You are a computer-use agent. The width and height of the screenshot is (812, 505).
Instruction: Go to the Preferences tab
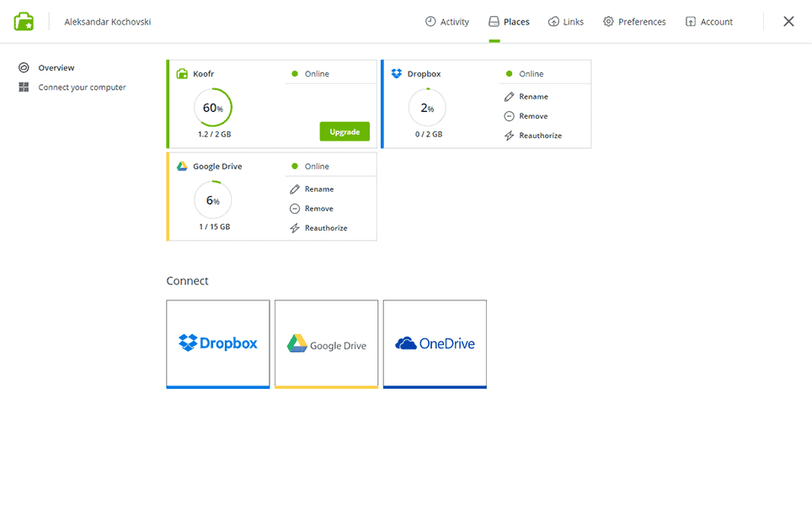pos(634,22)
